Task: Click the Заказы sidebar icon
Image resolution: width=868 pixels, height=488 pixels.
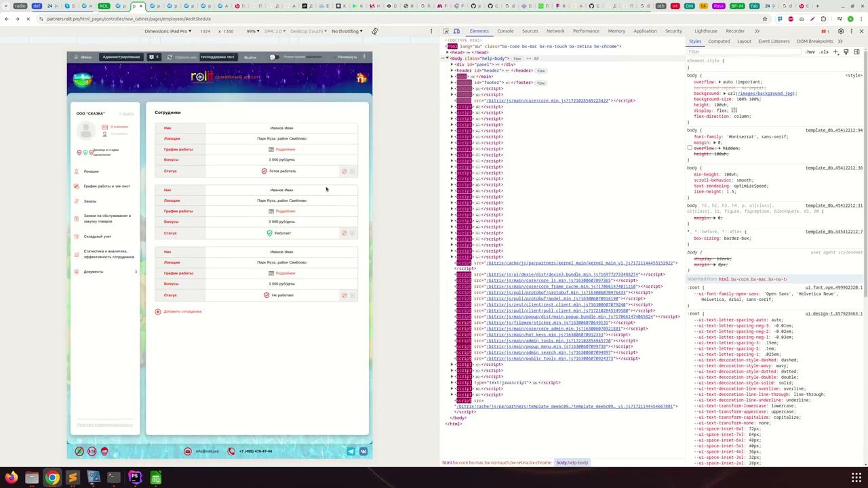Action: tap(77, 201)
